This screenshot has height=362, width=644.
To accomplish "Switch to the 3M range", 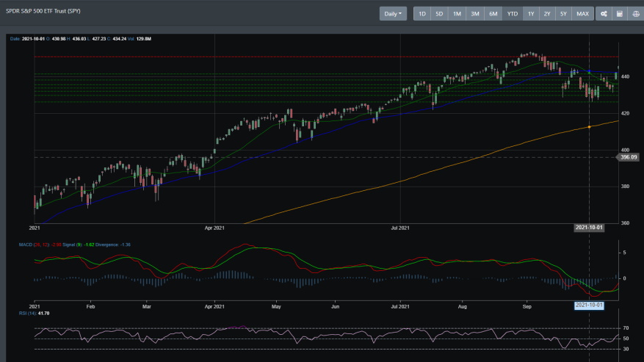I will click(x=475, y=13).
